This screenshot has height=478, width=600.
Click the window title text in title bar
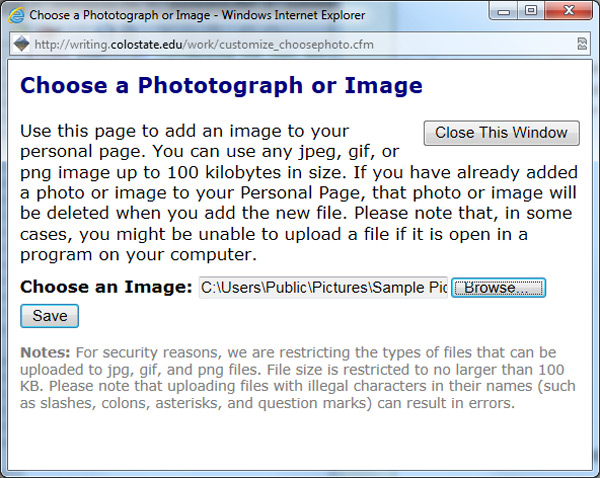[x=197, y=15]
